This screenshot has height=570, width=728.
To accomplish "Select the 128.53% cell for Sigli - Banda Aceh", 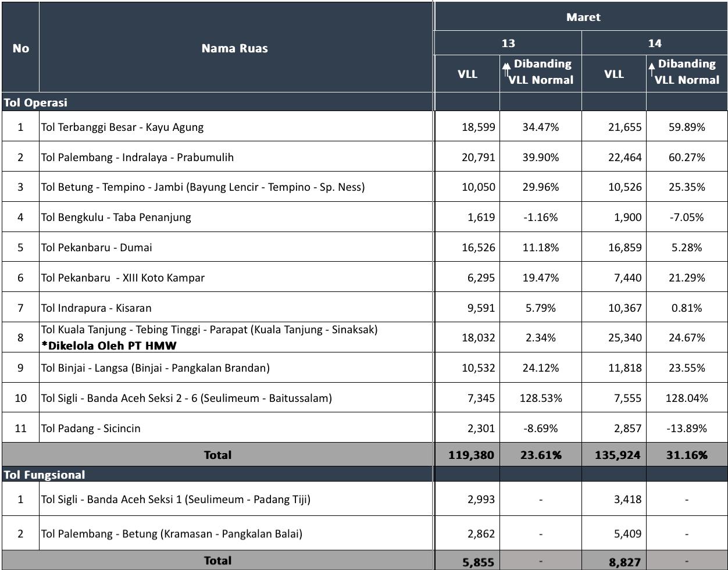I will [540, 398].
